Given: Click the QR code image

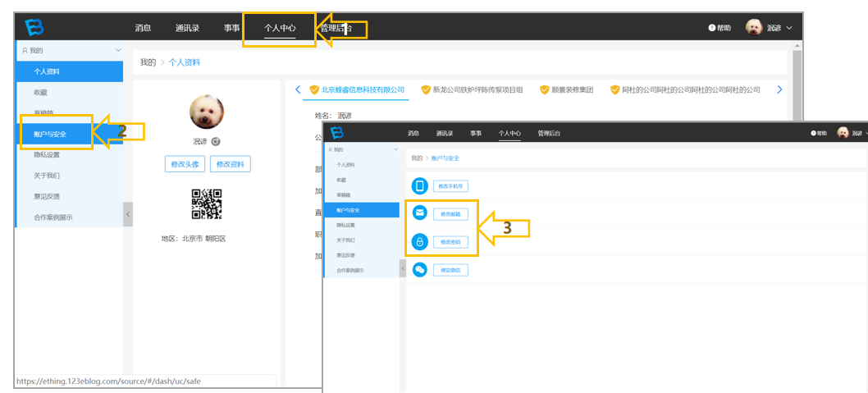Looking at the screenshot, I should click(x=207, y=204).
